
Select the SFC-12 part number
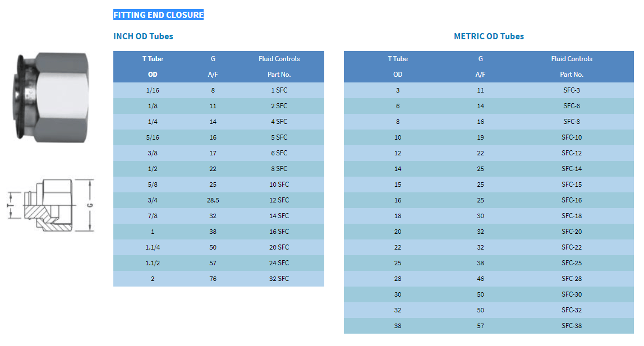tap(572, 153)
